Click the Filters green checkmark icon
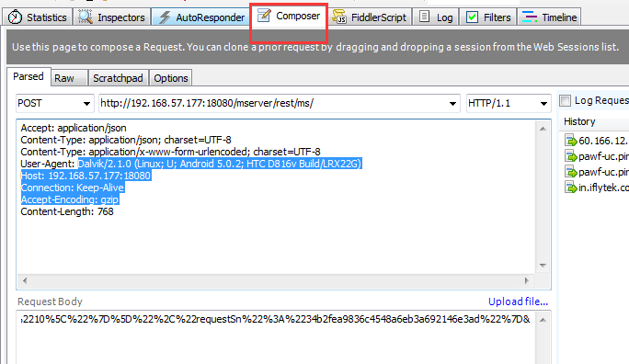This screenshot has height=364, width=629. click(x=472, y=17)
